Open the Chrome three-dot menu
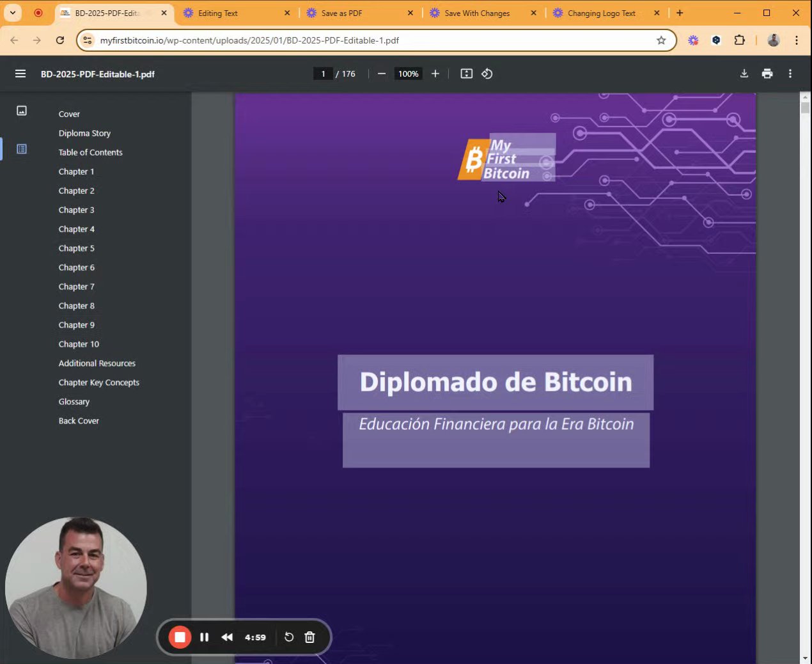The width and height of the screenshot is (812, 664). 797,40
